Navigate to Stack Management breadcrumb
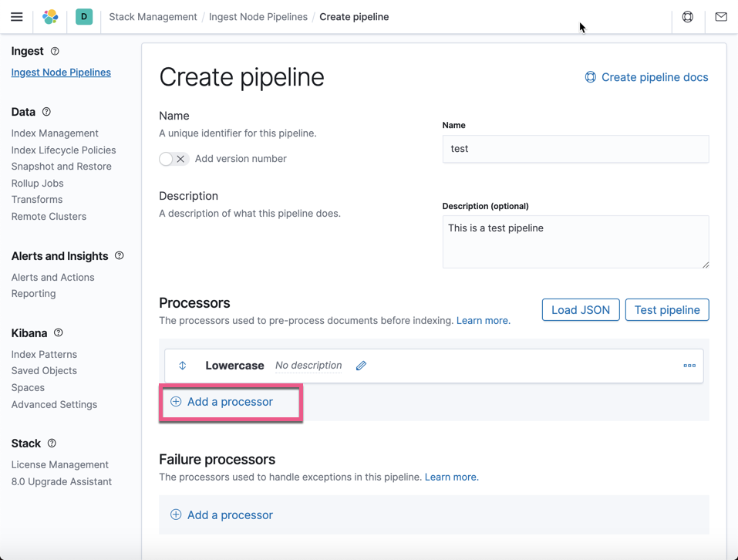The width and height of the screenshot is (738, 560). tap(153, 16)
